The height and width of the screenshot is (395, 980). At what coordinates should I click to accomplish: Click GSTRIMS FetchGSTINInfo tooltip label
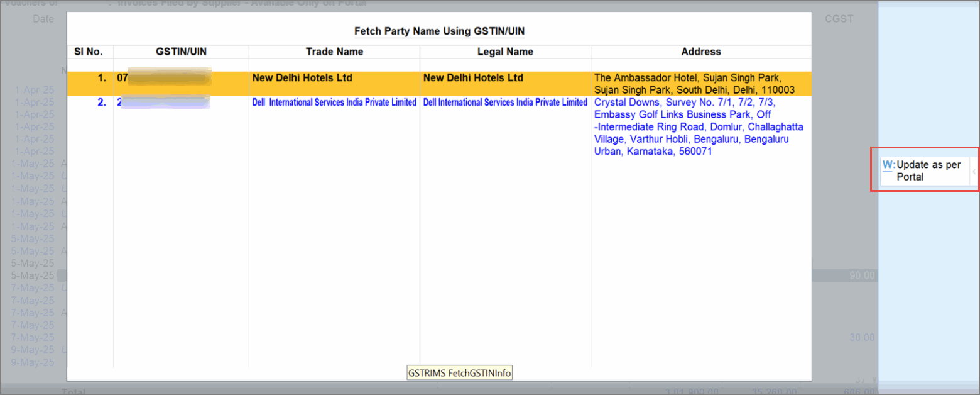click(x=460, y=373)
